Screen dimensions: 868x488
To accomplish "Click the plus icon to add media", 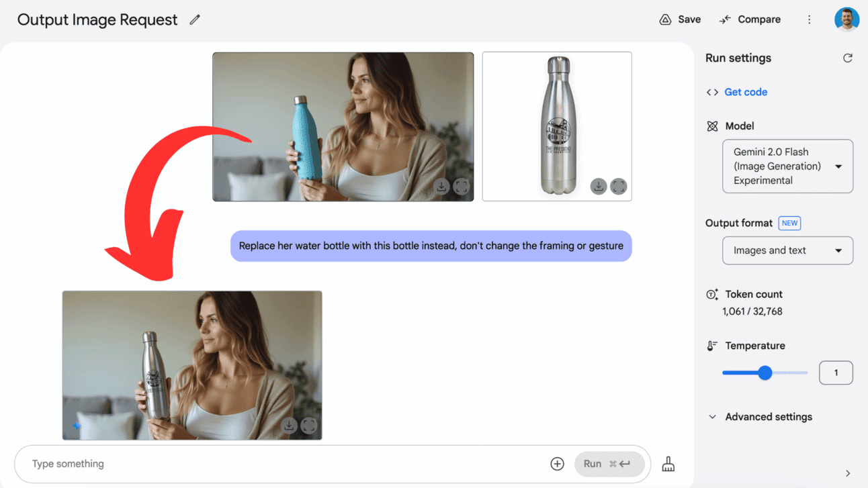I will (557, 464).
